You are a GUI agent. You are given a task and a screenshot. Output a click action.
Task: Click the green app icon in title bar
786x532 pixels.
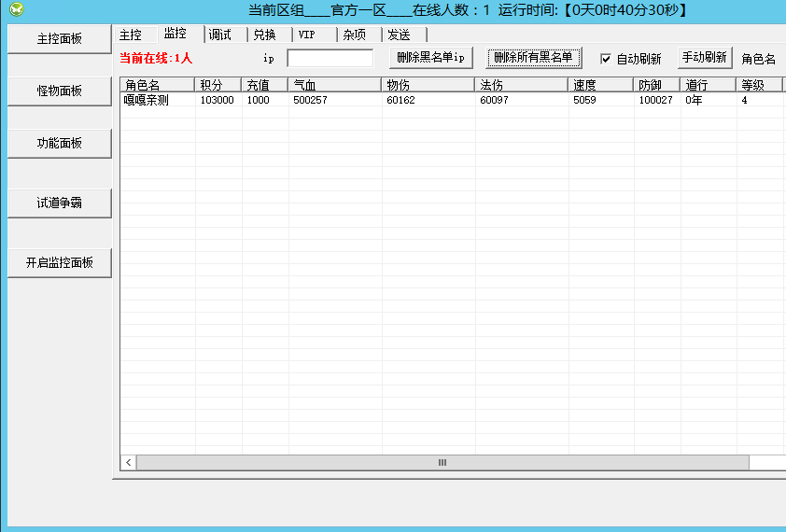pos(16,9)
